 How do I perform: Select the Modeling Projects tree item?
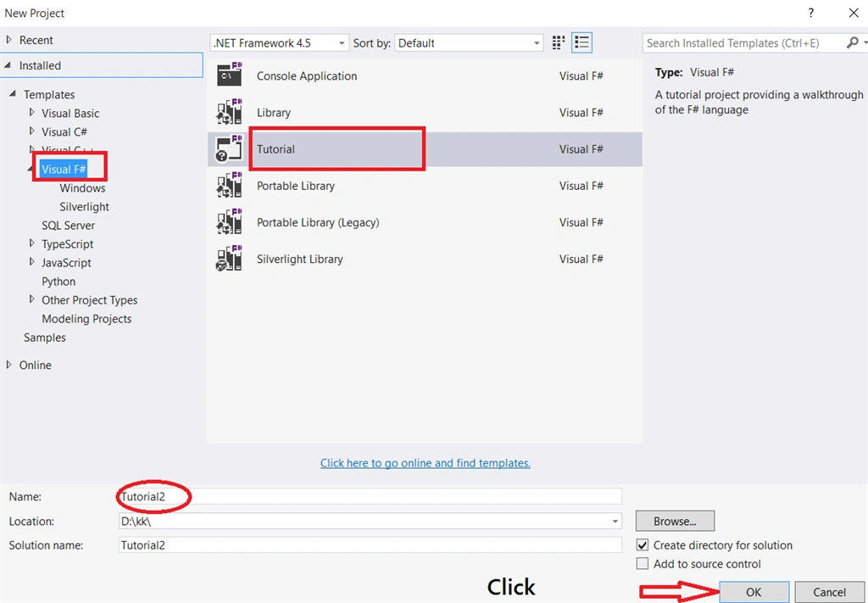[86, 318]
